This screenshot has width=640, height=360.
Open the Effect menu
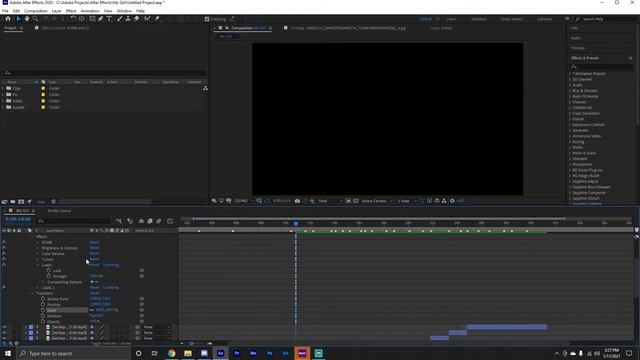click(71, 11)
